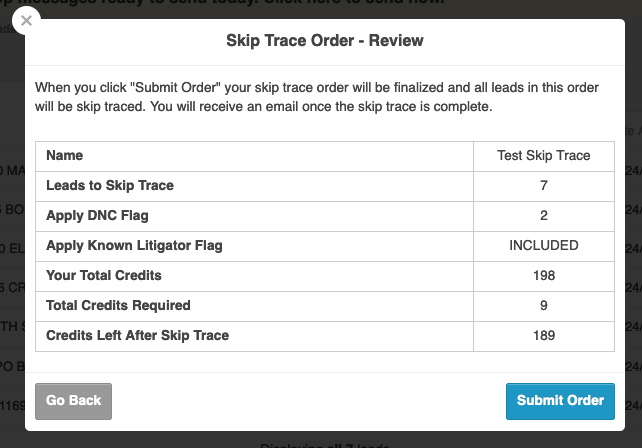Click the Test Skip Trace value

point(544,156)
